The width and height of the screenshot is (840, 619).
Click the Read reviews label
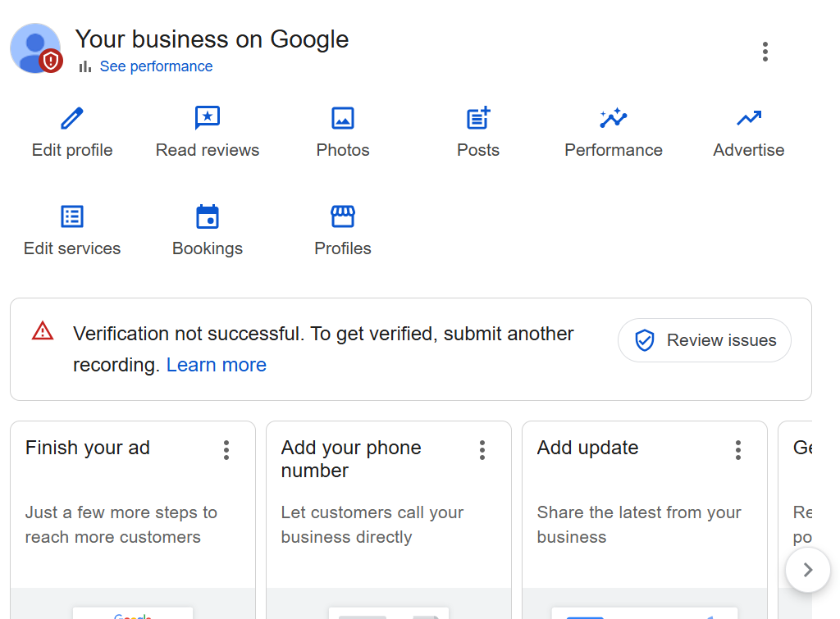[208, 150]
